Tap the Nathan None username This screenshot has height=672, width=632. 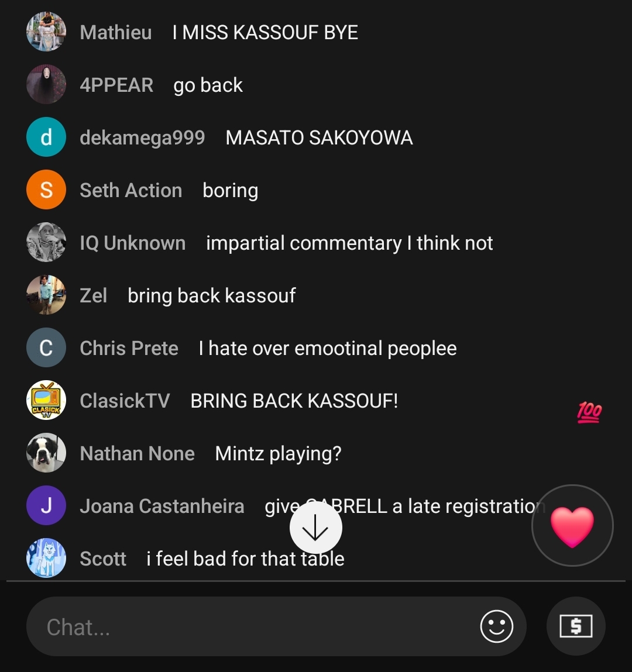click(x=137, y=453)
